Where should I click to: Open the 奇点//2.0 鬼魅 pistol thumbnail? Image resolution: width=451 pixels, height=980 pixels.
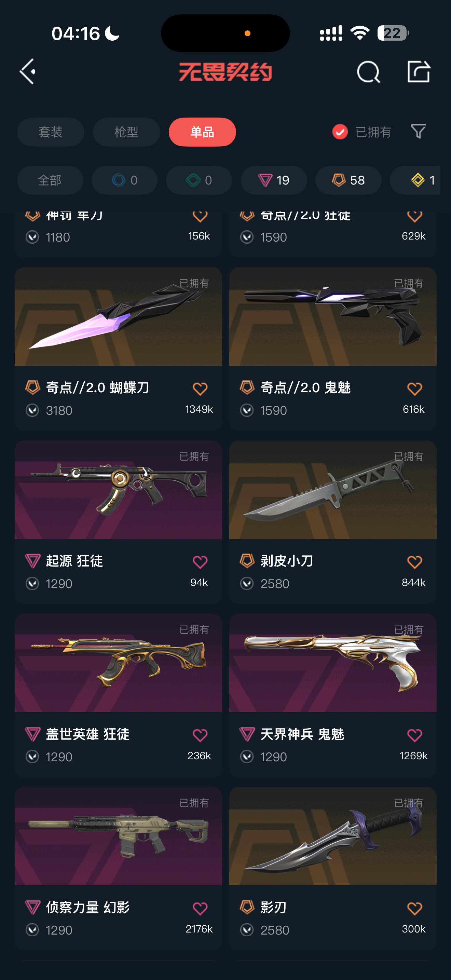[333, 316]
